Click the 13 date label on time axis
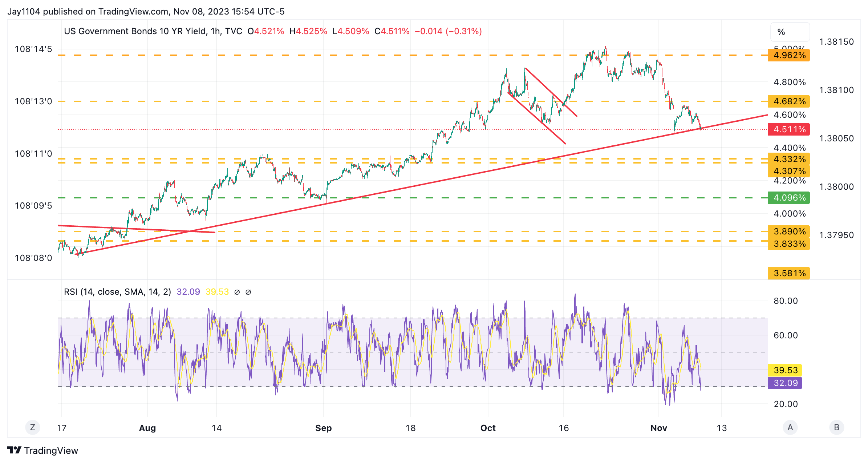This screenshot has height=463, width=868. point(722,428)
